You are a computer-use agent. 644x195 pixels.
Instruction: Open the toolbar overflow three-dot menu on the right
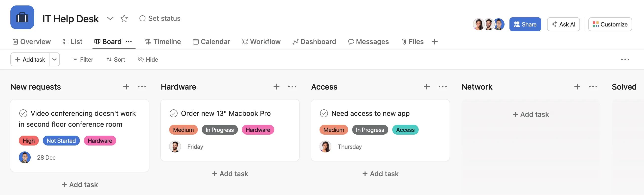click(625, 59)
